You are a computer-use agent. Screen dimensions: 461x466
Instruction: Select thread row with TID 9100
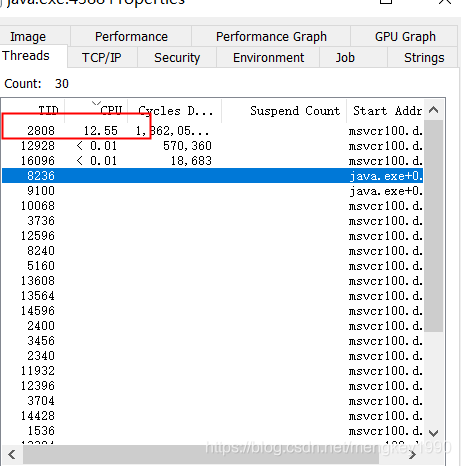pos(213,191)
